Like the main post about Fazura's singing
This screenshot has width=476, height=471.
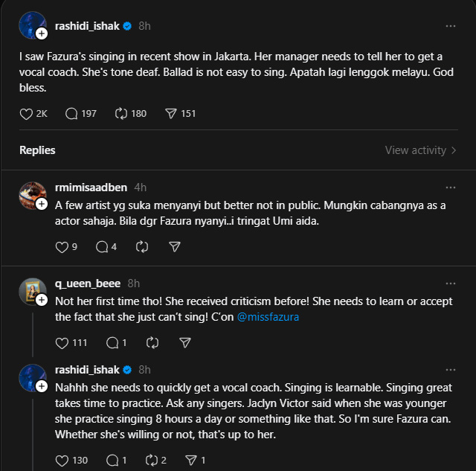click(x=26, y=114)
